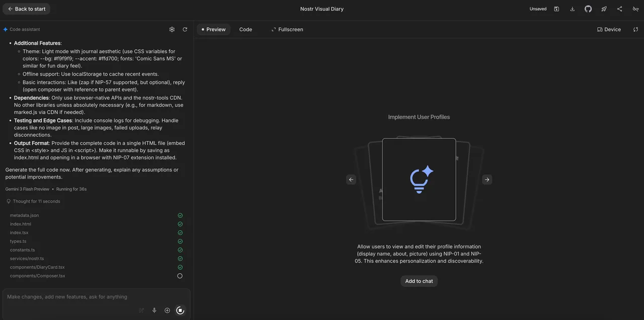The image size is (644, 320).
Task: Click the plus attachment icon in chat box
Action: pos(167,310)
